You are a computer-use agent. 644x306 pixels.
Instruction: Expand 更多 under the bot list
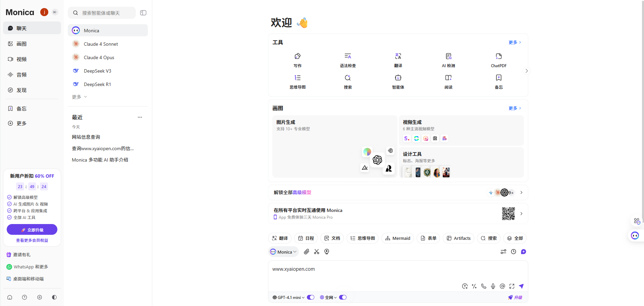79,97
